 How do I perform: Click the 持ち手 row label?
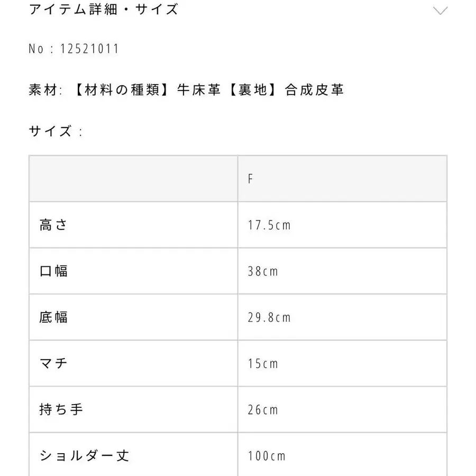click(61, 409)
